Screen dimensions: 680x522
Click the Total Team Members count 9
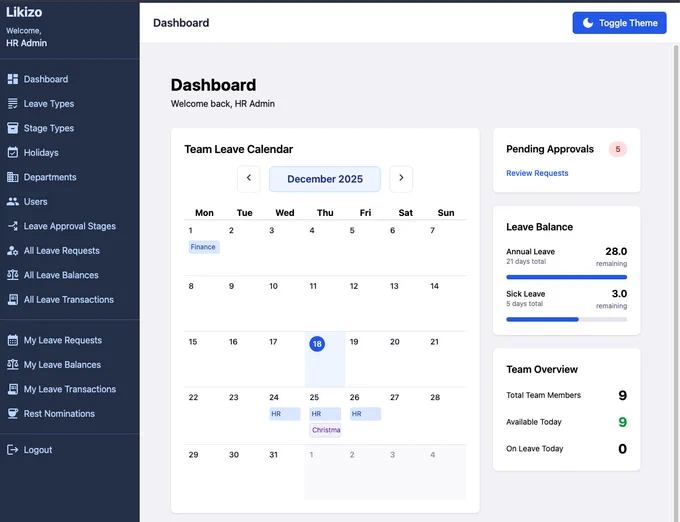point(622,395)
